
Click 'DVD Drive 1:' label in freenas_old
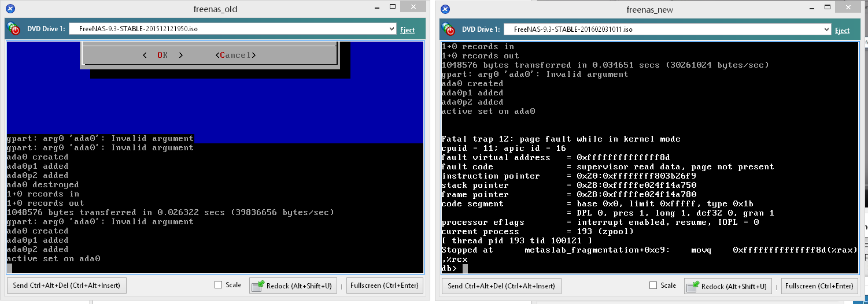click(46, 29)
